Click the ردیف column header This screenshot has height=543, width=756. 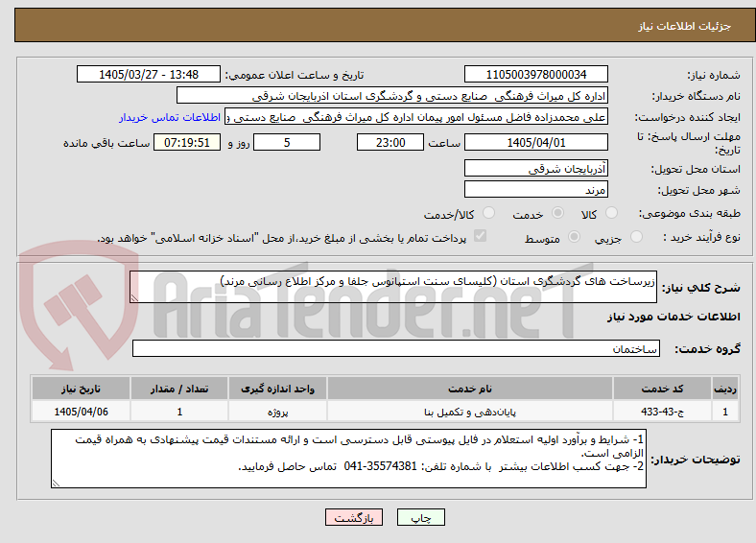(x=725, y=389)
